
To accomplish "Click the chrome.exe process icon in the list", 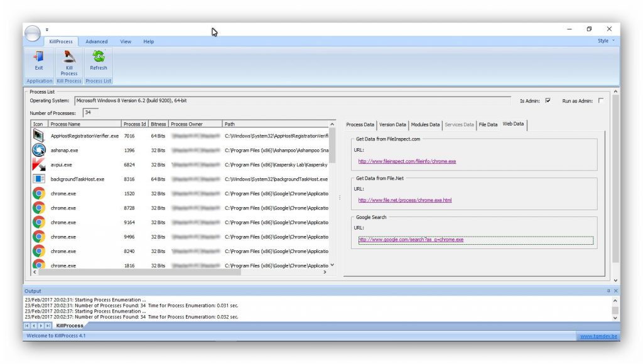I will (x=38, y=193).
